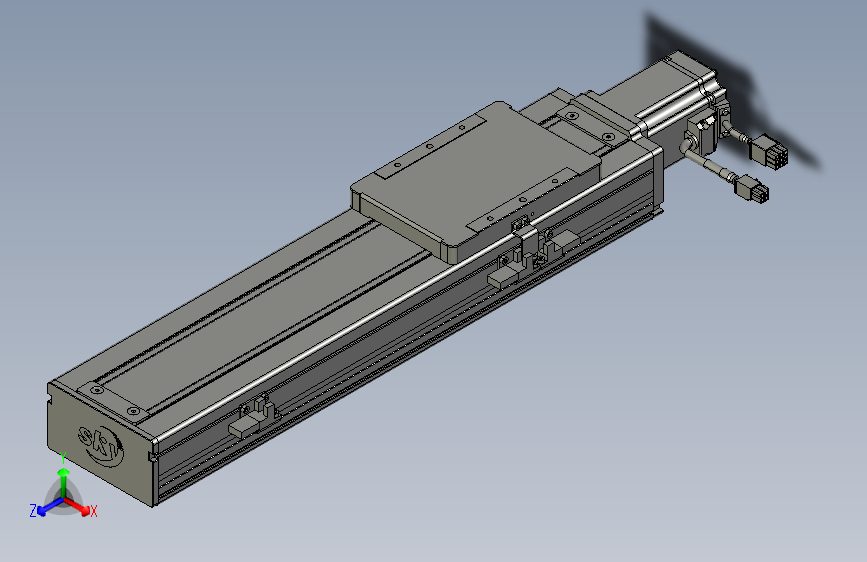867x562 pixels.
Task: Click the green Y axis of the triad
Action: (64, 481)
